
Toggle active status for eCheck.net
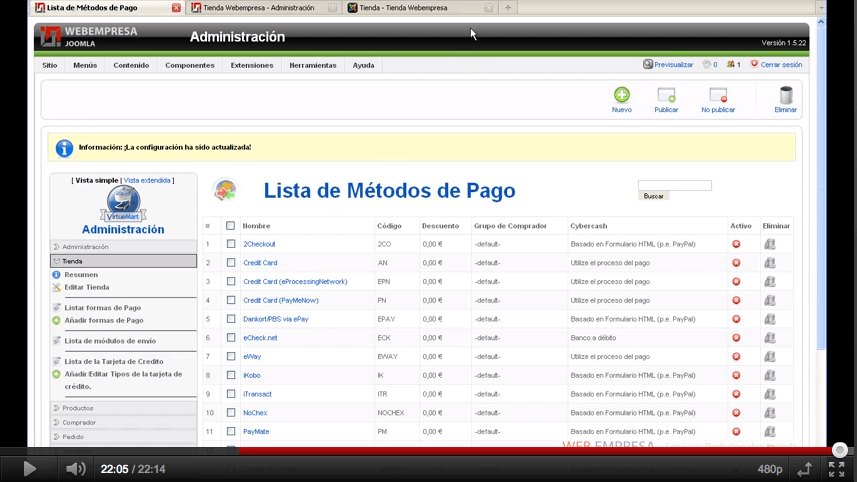(736, 338)
